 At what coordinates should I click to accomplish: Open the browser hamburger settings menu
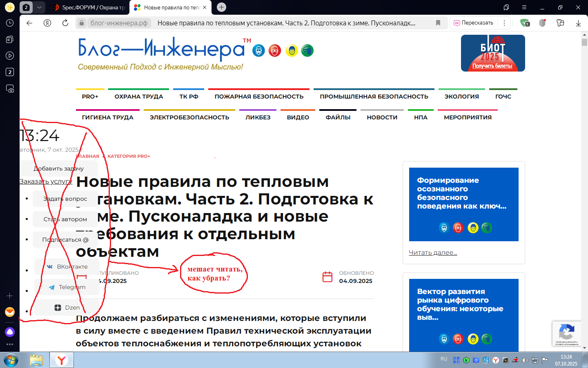point(524,7)
